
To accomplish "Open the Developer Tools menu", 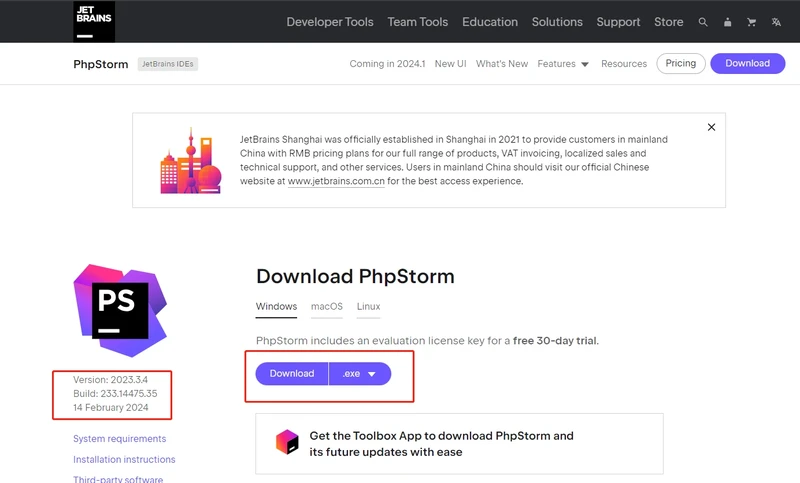I will (329, 22).
